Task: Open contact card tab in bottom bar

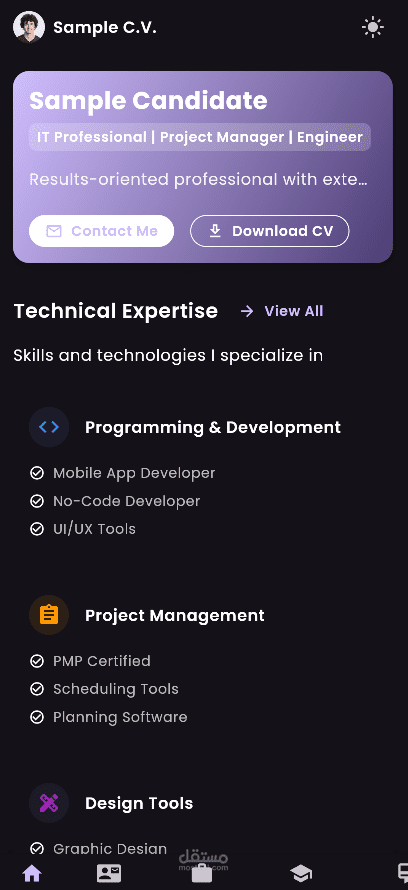Action: pyautogui.click(x=109, y=873)
